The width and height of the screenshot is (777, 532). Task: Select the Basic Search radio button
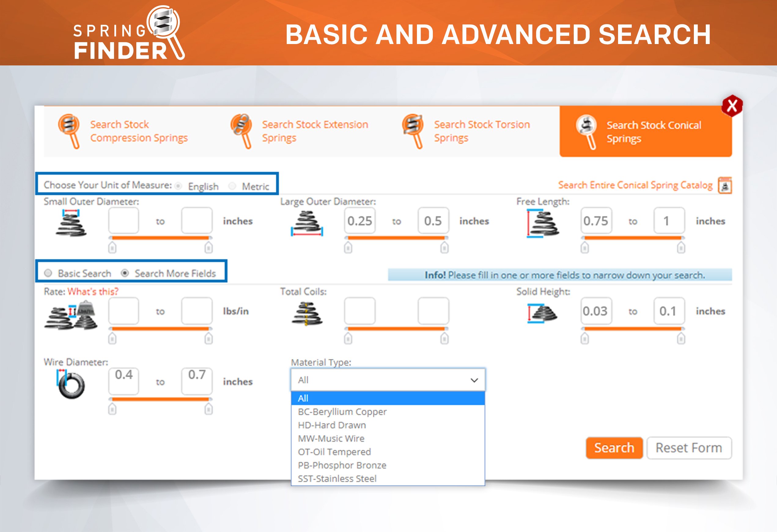pos(48,273)
